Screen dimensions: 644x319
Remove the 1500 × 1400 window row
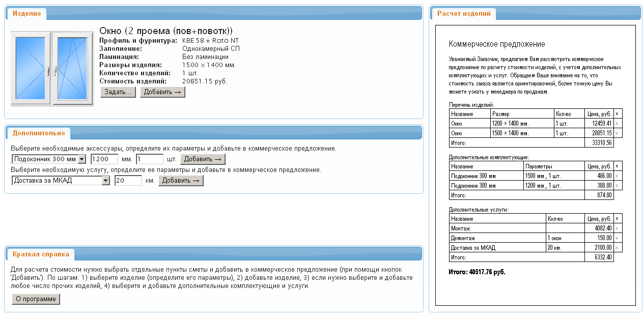pos(618,133)
